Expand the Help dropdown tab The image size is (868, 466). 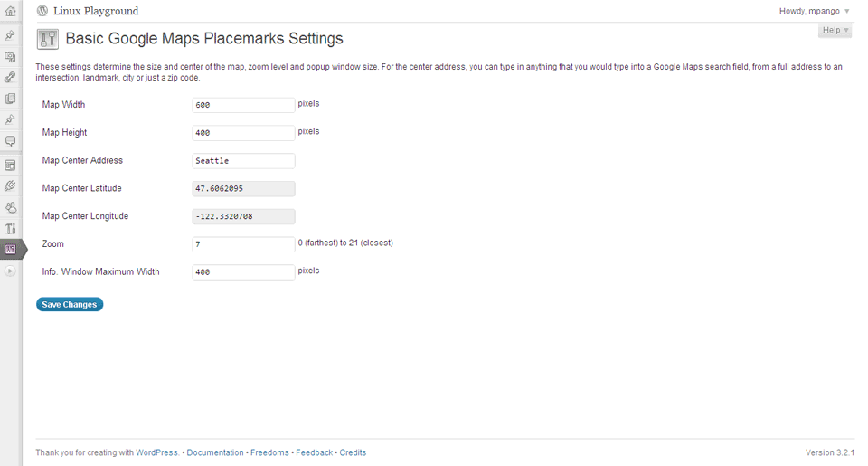click(835, 30)
